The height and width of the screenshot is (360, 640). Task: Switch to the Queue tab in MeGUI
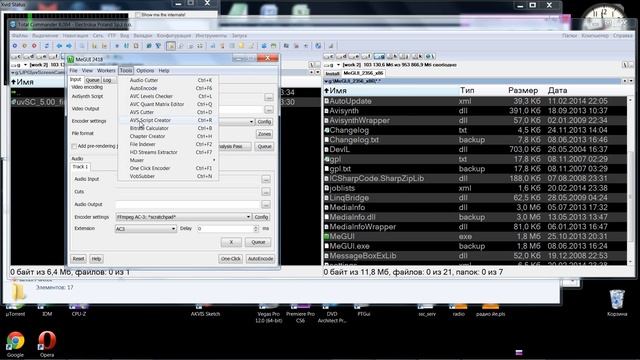[x=92, y=80]
